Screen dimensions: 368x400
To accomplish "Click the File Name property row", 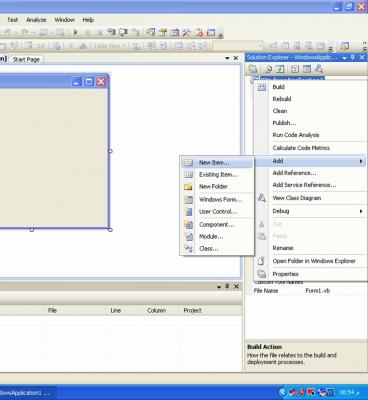I will click(307, 291).
